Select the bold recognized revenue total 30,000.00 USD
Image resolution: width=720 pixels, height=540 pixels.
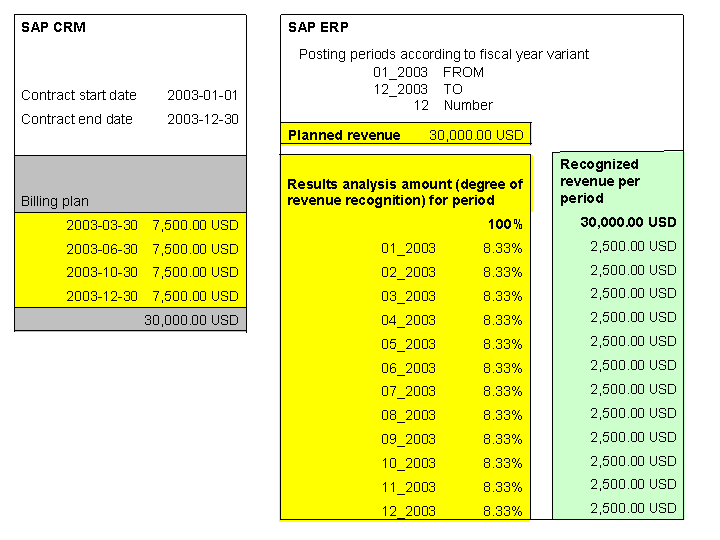[x=628, y=222]
